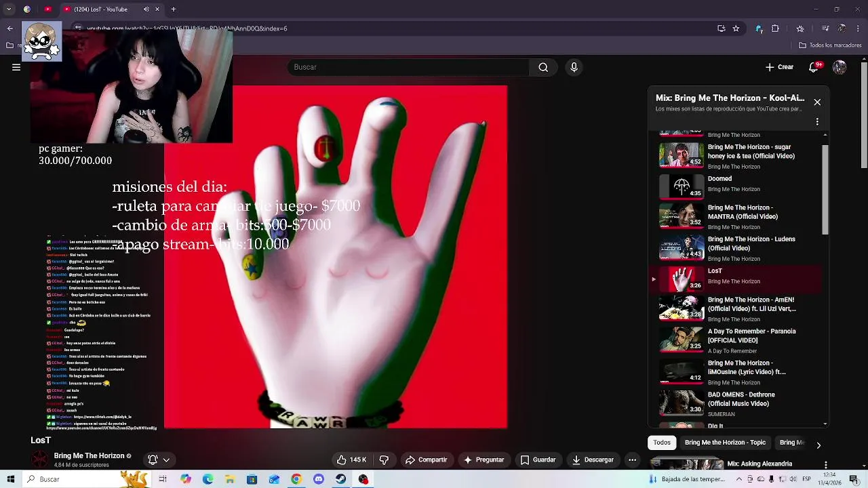Click install/cast icon in address bar

pos(721,28)
